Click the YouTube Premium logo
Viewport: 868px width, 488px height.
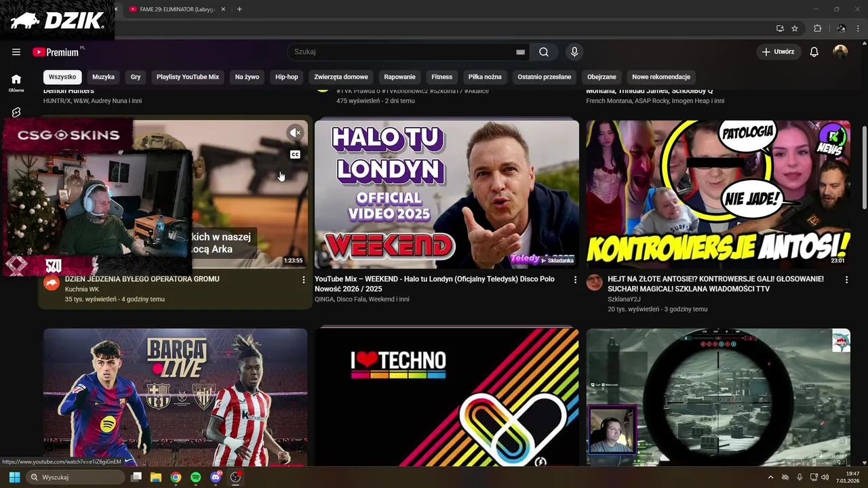pos(56,52)
